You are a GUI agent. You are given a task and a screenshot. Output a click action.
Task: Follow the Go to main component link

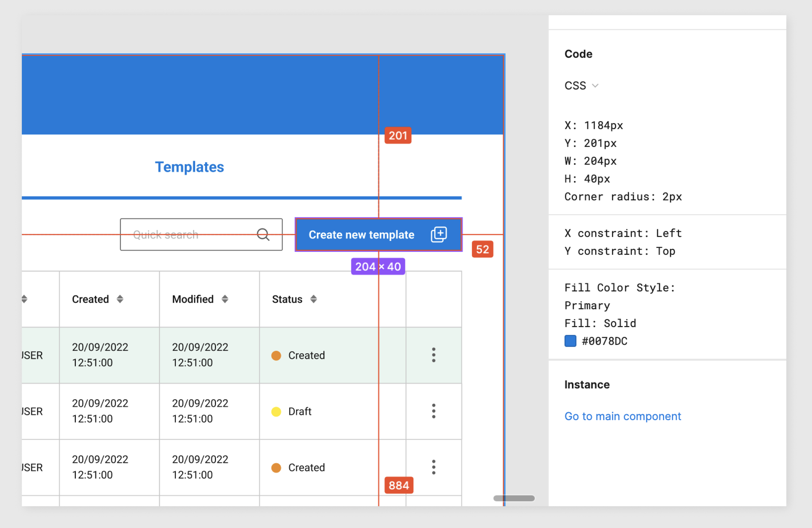tap(622, 416)
